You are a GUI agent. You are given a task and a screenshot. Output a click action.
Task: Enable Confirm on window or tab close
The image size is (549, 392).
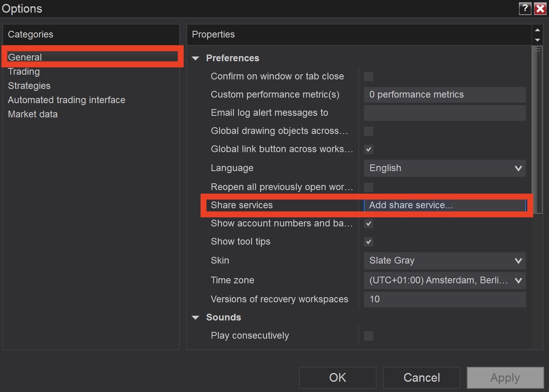369,77
